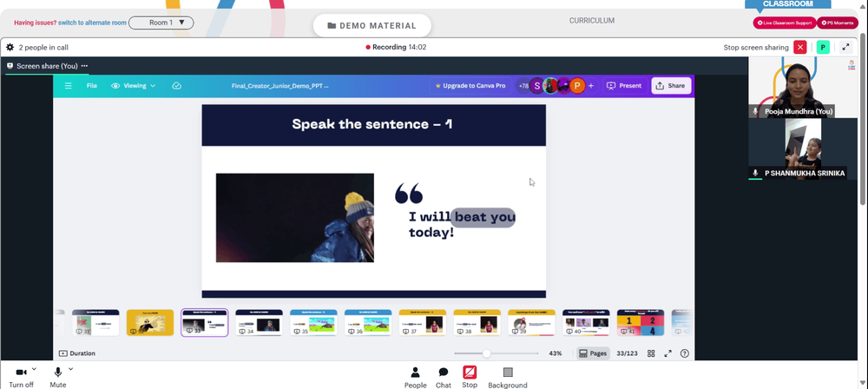Click the Upgrade to Canva Pro button
Screen dimensions: 868x389
point(470,86)
